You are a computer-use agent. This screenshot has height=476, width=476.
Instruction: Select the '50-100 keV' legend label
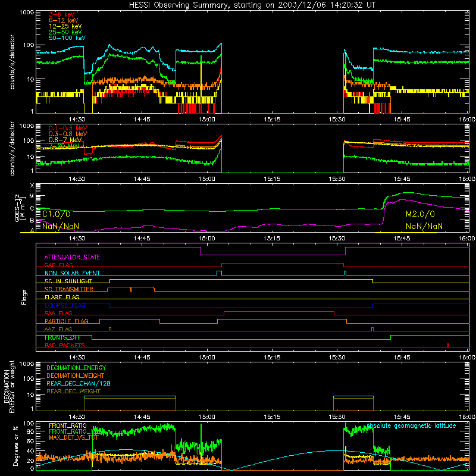pos(67,38)
